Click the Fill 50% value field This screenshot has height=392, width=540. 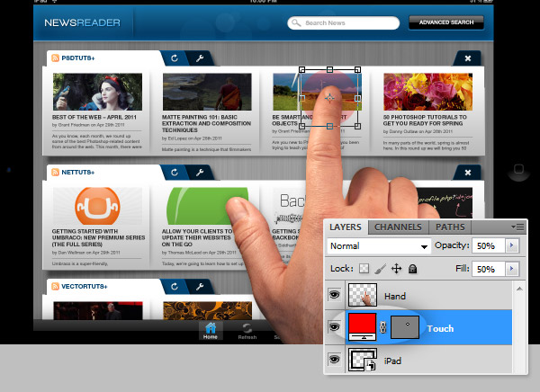489,269
